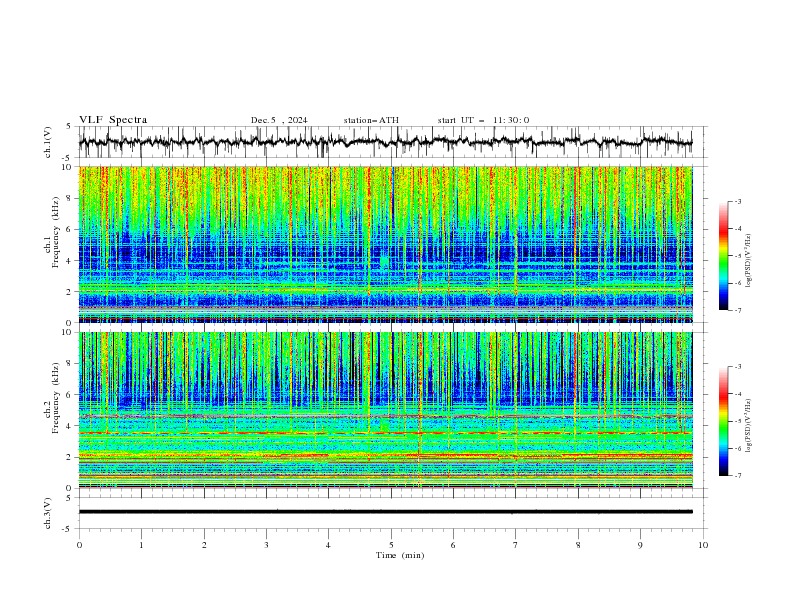Click the ch.2 spectrogram colorbar gradient
Image resolution: width=792 pixels, height=612 pixels.
[723, 421]
